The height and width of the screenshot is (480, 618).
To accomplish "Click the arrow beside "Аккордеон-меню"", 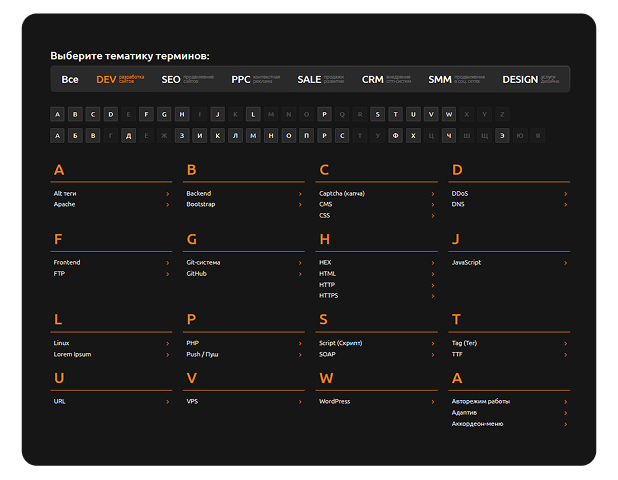I will 565,423.
